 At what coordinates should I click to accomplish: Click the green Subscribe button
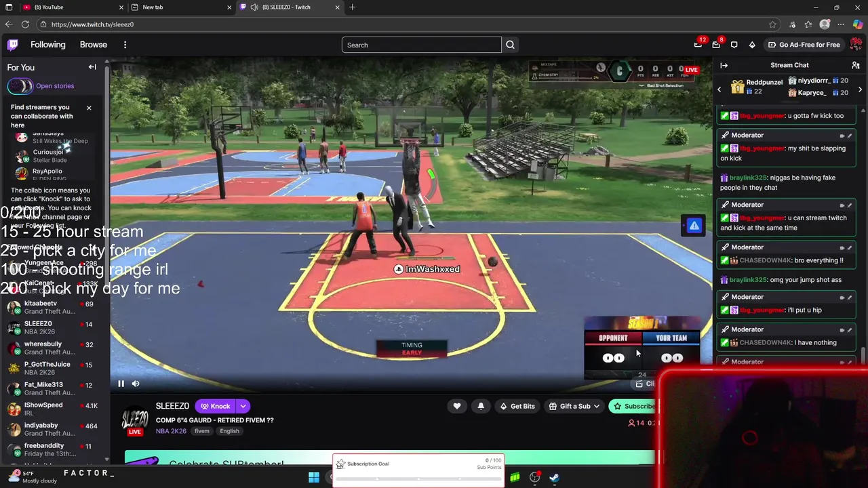point(633,406)
